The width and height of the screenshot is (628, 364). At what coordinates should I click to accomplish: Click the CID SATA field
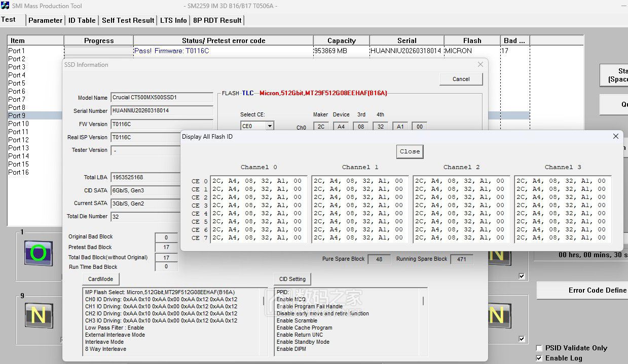[146, 191]
